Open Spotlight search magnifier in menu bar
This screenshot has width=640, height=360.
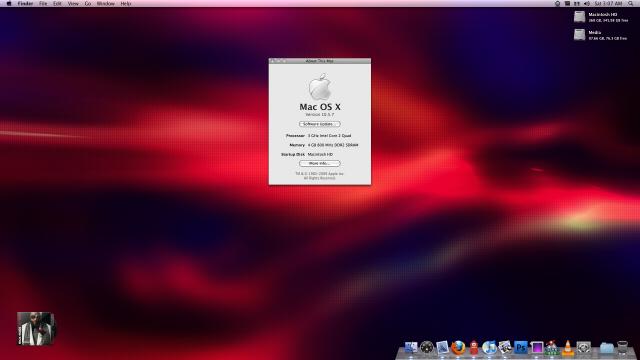click(631, 3)
